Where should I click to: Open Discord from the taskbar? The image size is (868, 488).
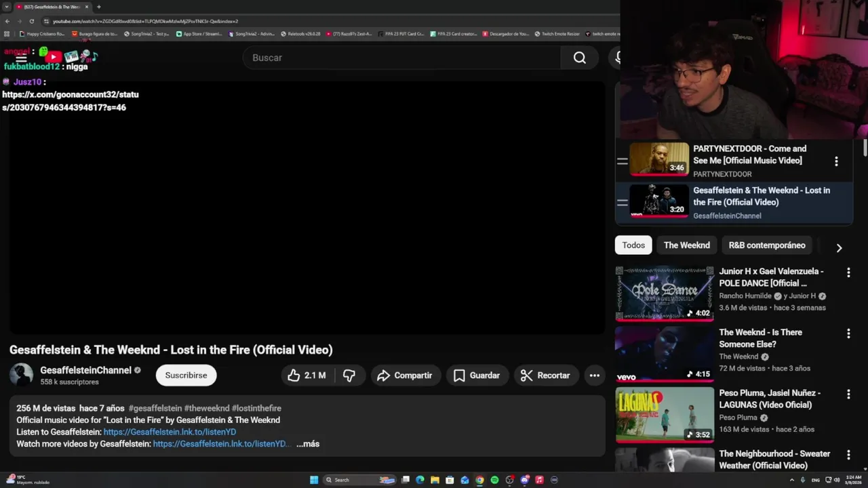525,480
